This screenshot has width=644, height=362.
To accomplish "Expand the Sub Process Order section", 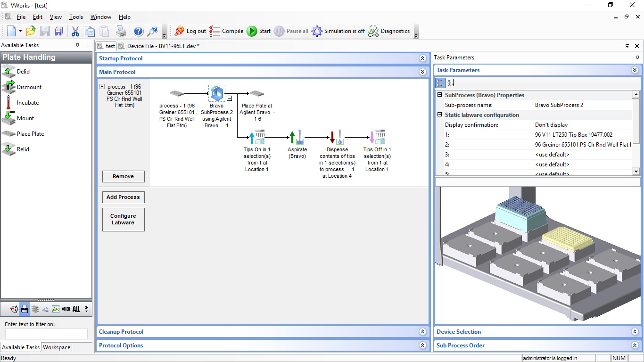I will 635,346.
